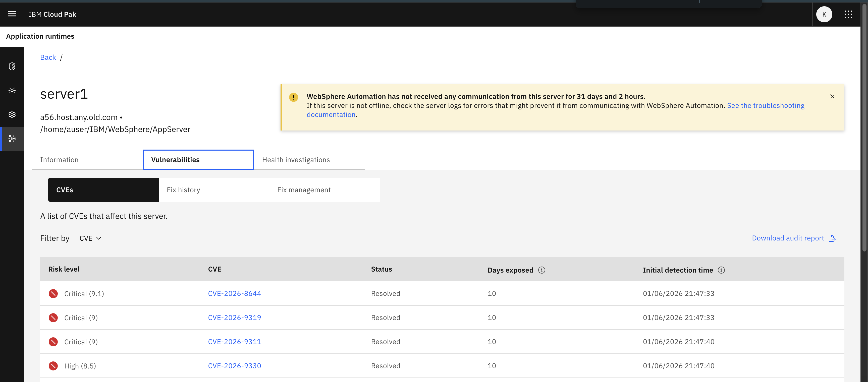Sort by the Days exposed column header
Screen dimensions: 868x382
(510, 270)
